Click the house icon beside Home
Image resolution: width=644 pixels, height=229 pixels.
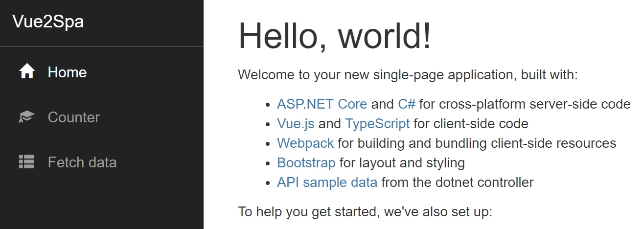click(x=27, y=72)
